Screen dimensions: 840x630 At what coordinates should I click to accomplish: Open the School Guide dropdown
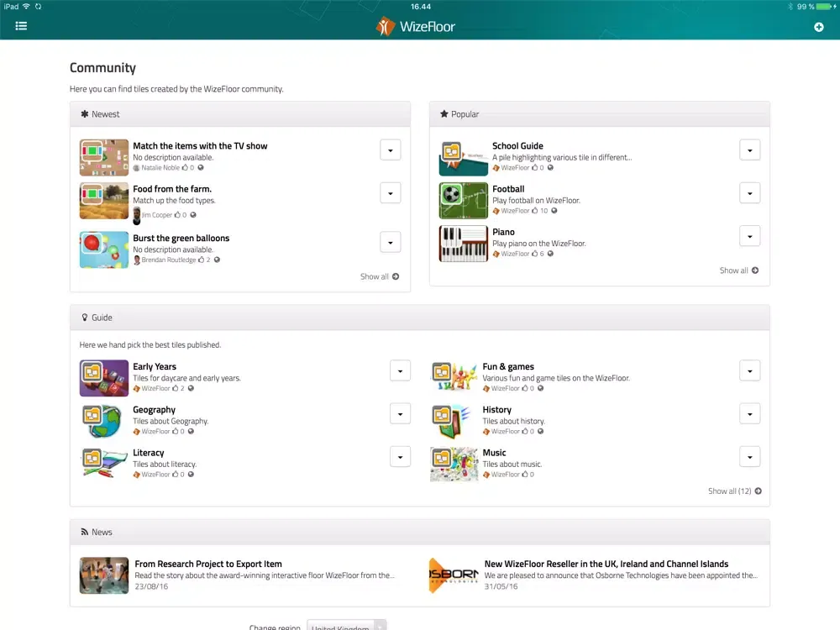click(x=750, y=150)
